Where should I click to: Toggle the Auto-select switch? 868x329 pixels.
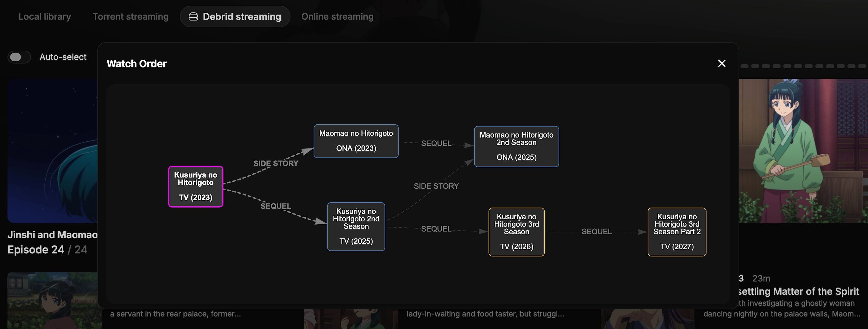(19, 57)
